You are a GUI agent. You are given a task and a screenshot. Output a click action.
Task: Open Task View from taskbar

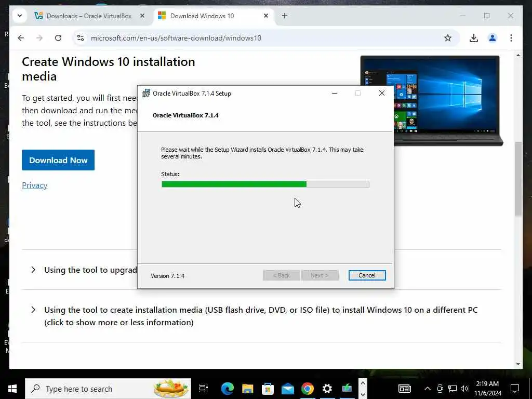click(204, 389)
